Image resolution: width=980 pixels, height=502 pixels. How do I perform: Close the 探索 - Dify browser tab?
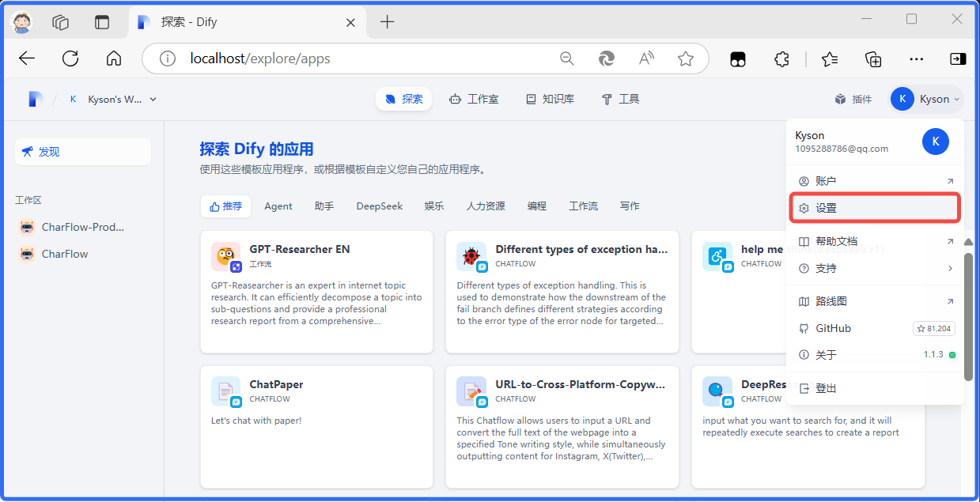pyautogui.click(x=350, y=22)
